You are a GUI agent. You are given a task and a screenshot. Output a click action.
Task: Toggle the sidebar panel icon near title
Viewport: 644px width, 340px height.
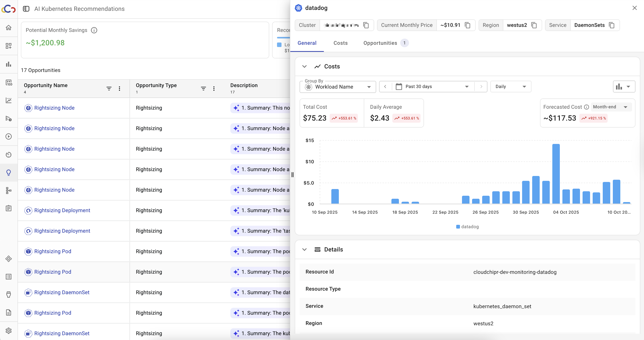[x=26, y=9]
